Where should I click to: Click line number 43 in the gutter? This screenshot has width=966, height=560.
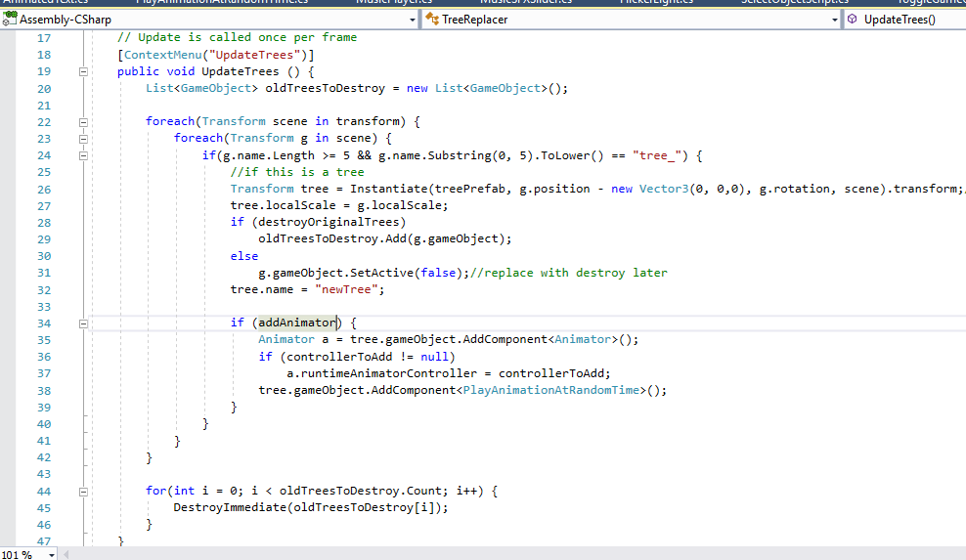44,474
